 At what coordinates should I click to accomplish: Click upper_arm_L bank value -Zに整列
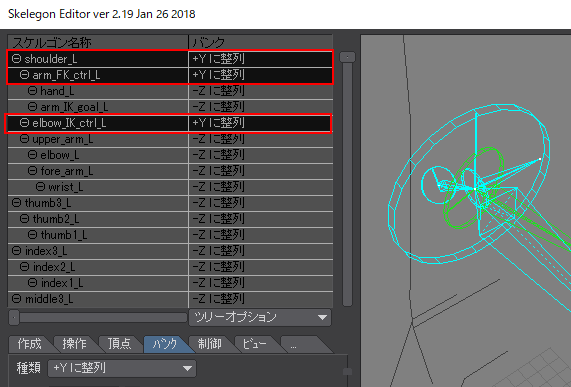click(218, 139)
